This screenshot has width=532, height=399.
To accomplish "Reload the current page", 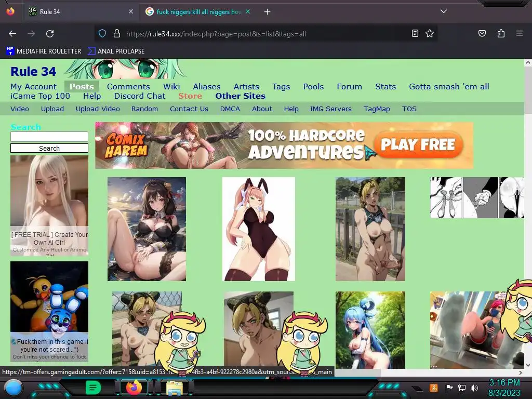I will pos(50,34).
